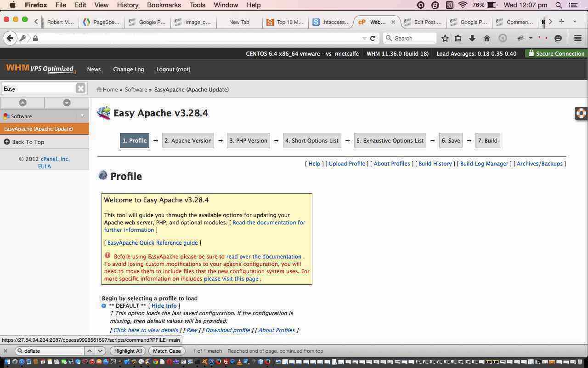Go to the Firefox home page icon
The width and height of the screenshot is (588, 368).
pos(487,38)
